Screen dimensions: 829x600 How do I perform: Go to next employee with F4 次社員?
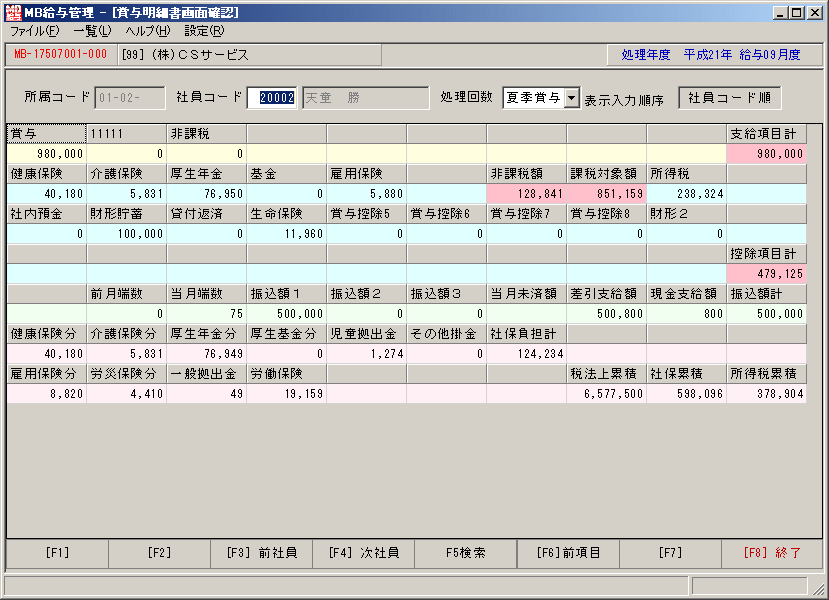pyautogui.click(x=364, y=553)
